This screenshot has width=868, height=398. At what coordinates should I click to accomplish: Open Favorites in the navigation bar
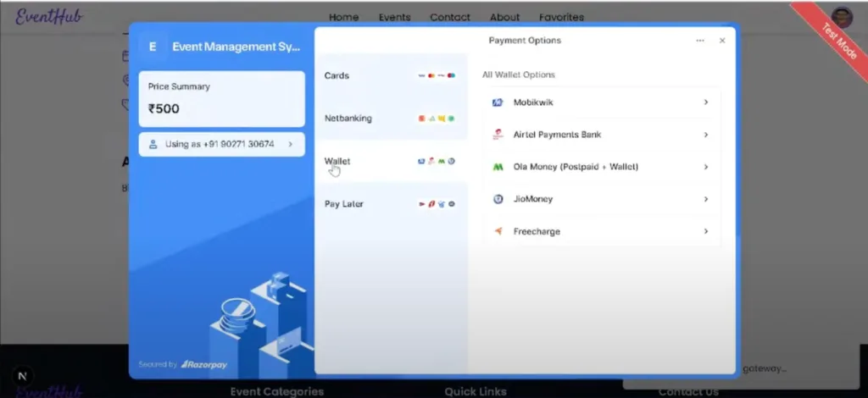561,17
